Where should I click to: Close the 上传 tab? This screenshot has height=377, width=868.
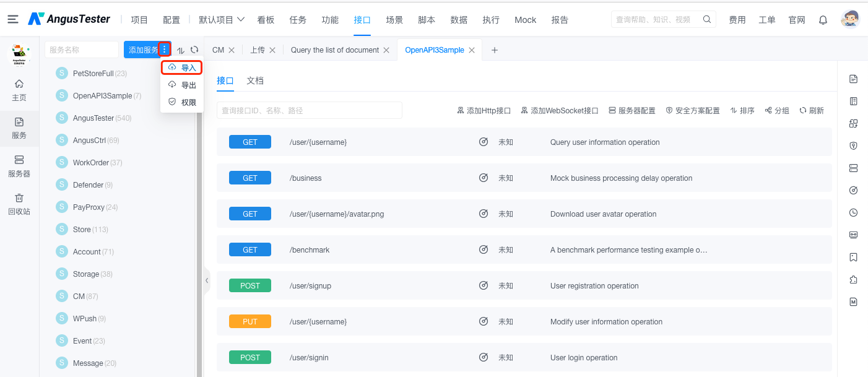coord(273,50)
